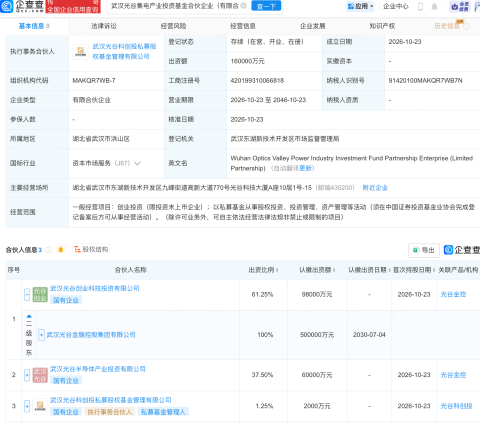Screen dimensions: 480x426
Task: Click the 420199310066818 registration number
Action: (x=257, y=81)
